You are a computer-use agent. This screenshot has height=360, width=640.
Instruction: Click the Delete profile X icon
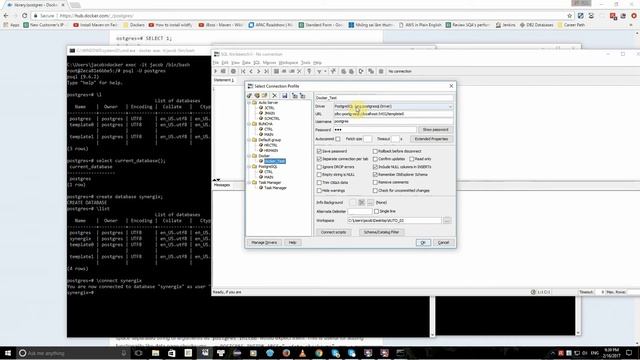pyautogui.click(x=275, y=96)
